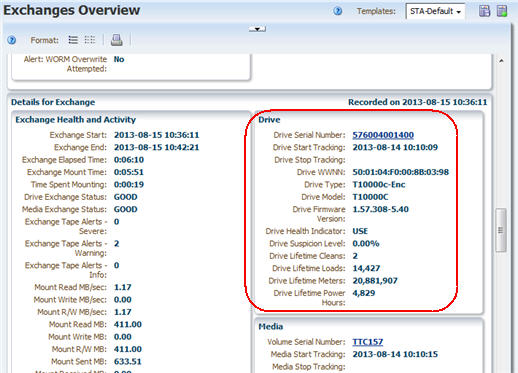Select Exchange Elapsed Time value 0:06:10

[129, 160]
